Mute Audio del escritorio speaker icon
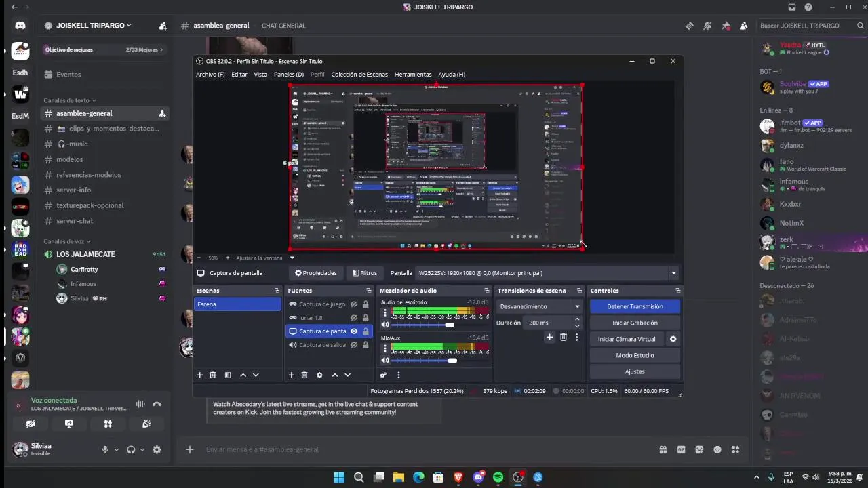 click(385, 325)
